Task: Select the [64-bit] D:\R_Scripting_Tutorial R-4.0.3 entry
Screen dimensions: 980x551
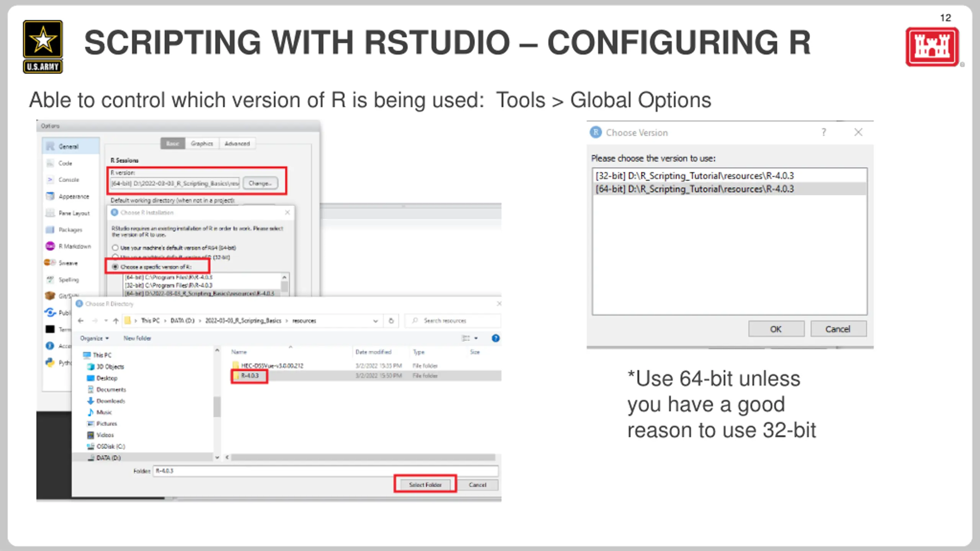Action: coord(729,189)
